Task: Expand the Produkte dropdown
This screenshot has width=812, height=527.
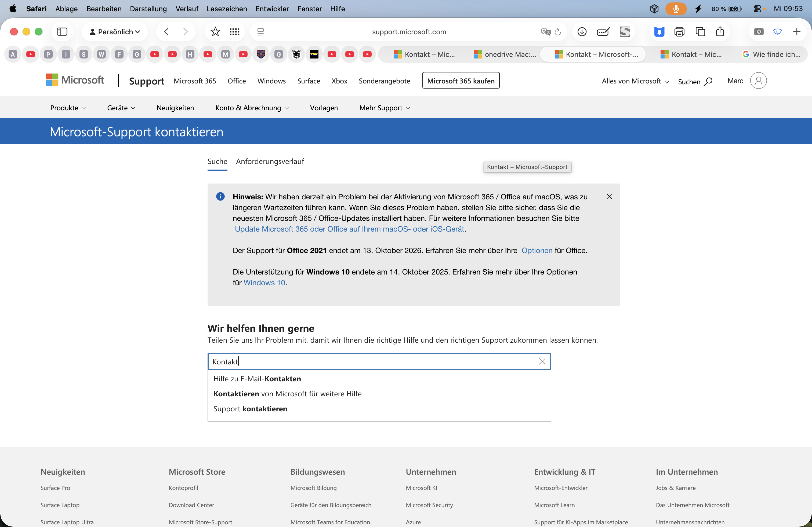Action: [x=68, y=108]
